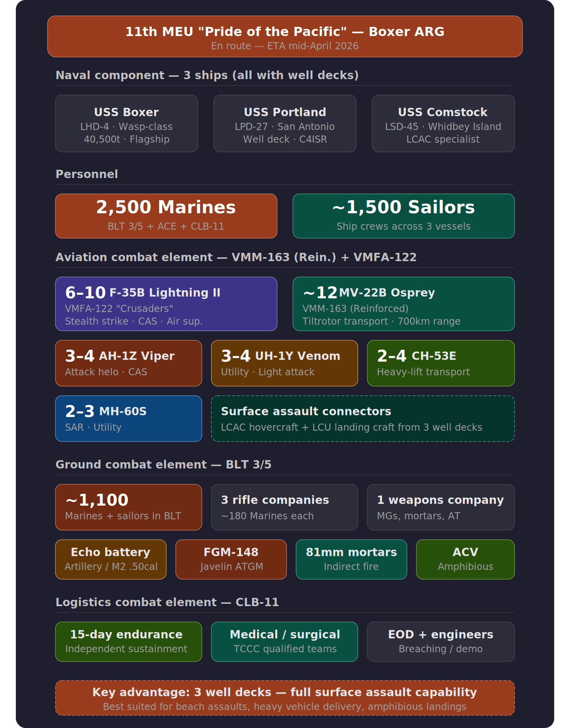Select the 2,500 Marines personnel card
This screenshot has width=570, height=728.
pyautogui.click(x=166, y=216)
